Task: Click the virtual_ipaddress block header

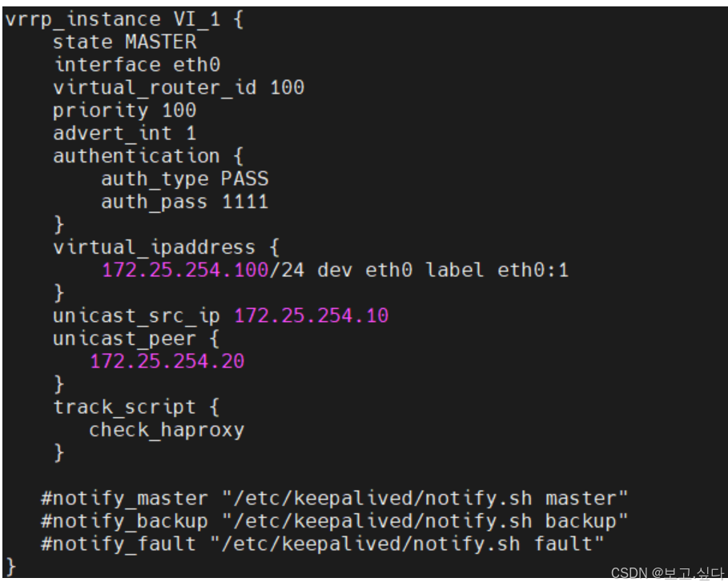Action: (167, 247)
